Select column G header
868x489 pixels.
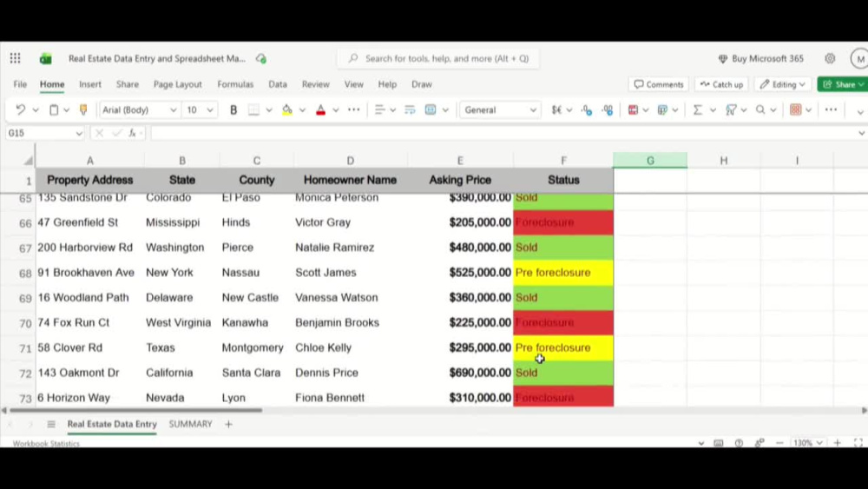click(x=650, y=161)
